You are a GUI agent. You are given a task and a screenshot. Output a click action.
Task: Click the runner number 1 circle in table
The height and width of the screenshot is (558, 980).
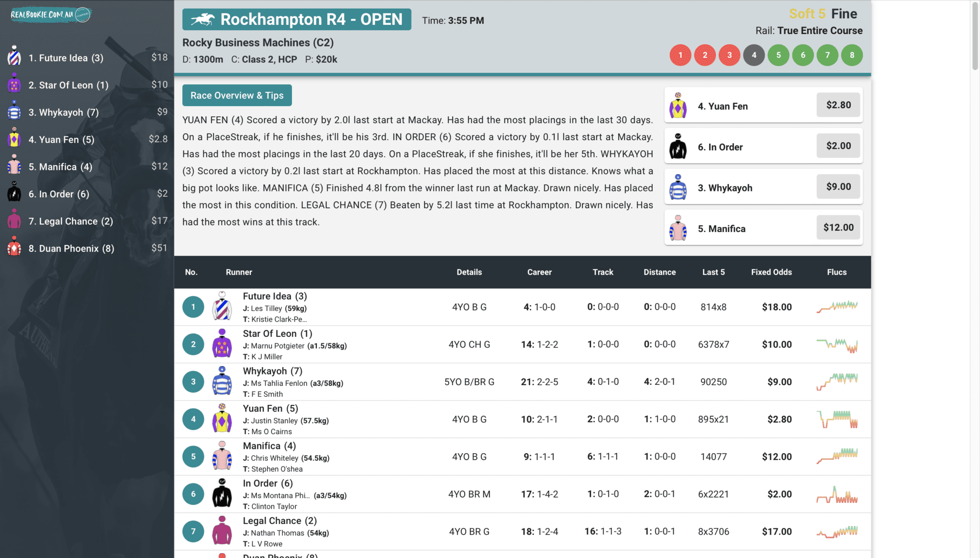tap(193, 307)
